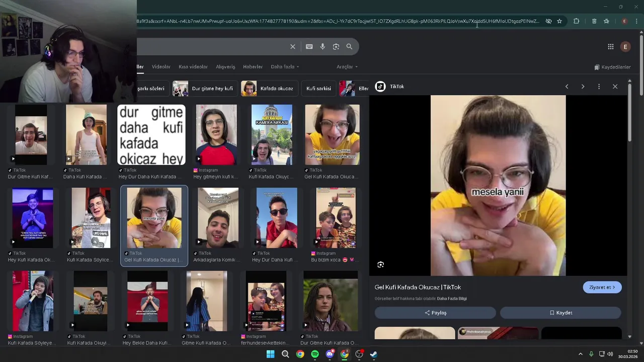Click the trash can extension icon
644x362 pixels.
[x=594, y=21]
